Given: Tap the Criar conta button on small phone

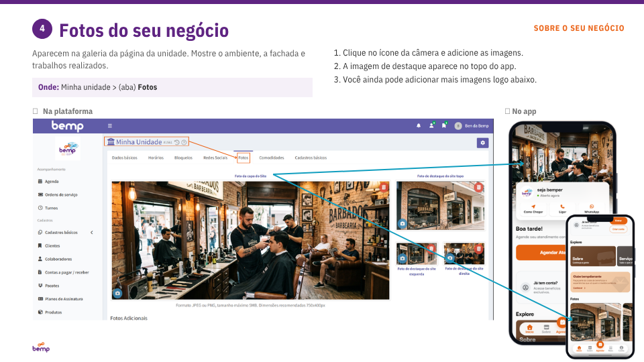Looking at the screenshot, I should [x=618, y=229].
